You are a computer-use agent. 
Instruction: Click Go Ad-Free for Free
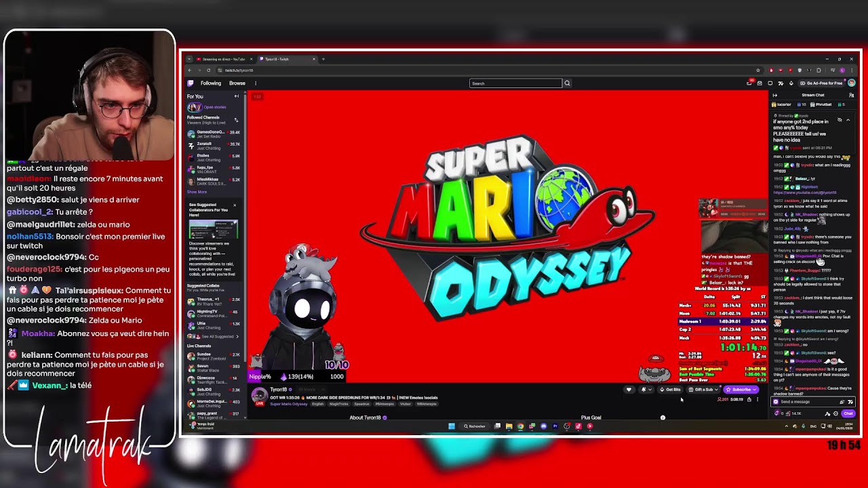[821, 83]
